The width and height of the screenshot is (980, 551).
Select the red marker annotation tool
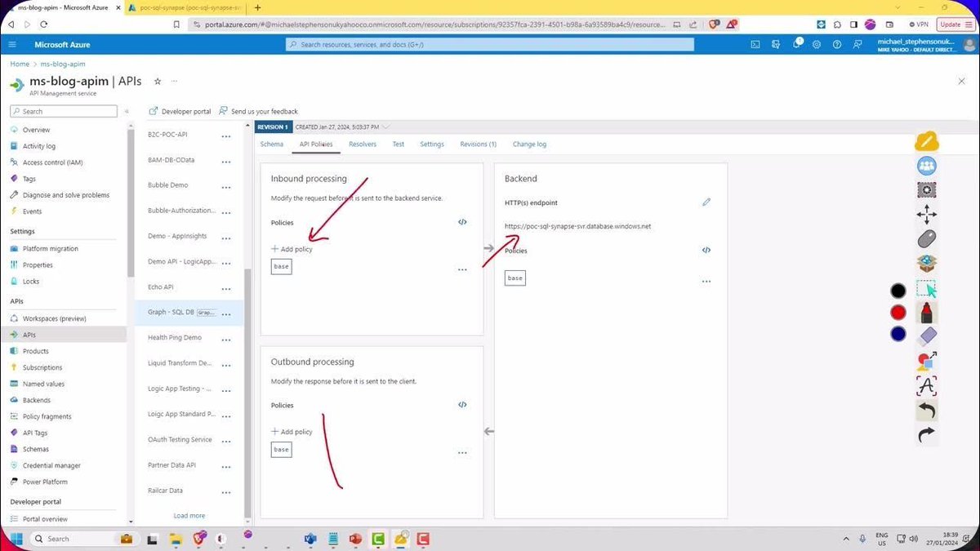[926, 313]
